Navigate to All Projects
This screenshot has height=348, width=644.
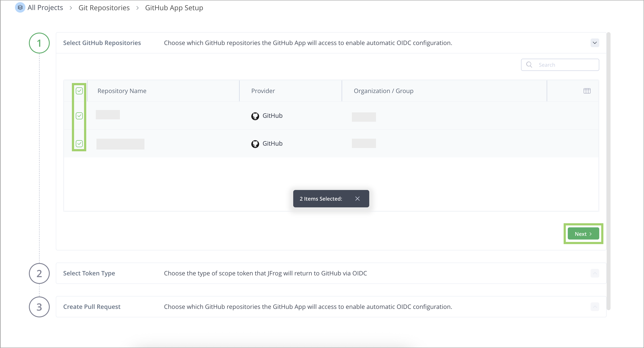(45, 8)
